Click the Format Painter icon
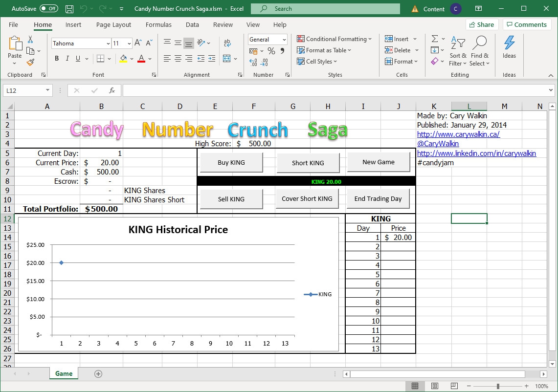Image resolution: width=558 pixels, height=392 pixels. point(30,63)
